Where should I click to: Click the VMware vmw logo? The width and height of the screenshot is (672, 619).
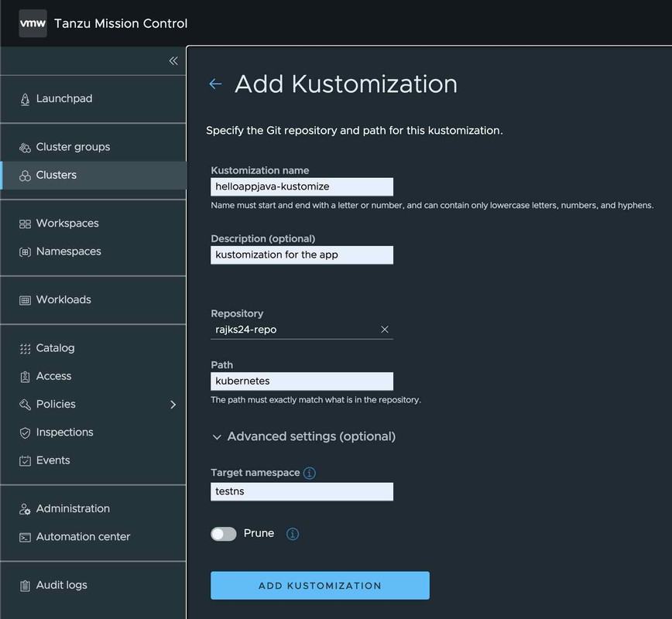(33, 23)
